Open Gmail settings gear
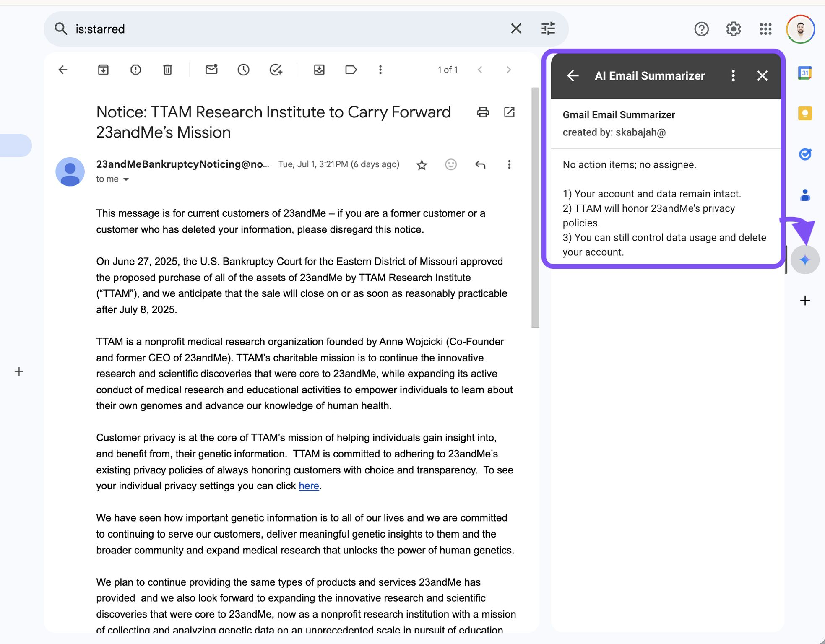Screen dimensions: 825x644 [x=733, y=29]
